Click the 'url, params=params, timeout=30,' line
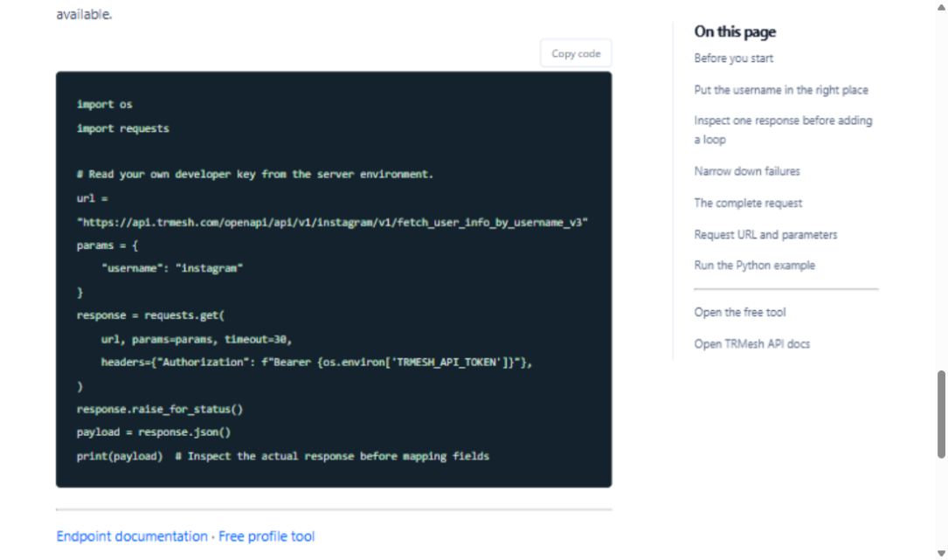The width and height of the screenshot is (948, 560). click(x=196, y=340)
